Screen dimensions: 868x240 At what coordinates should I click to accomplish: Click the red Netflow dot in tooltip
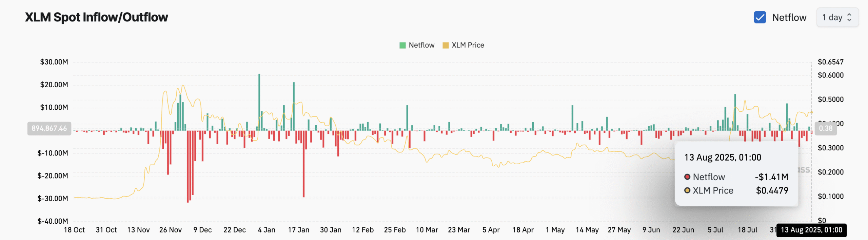(687, 177)
